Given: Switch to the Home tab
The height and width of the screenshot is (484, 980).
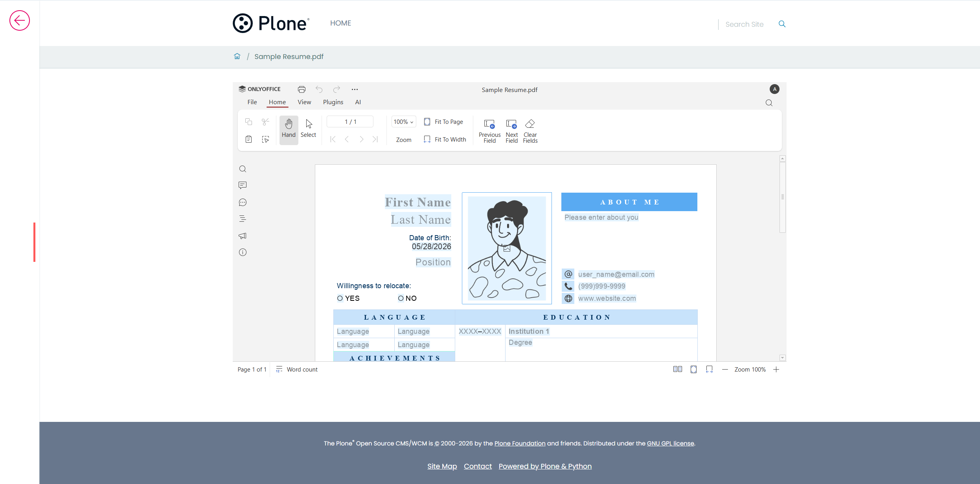Looking at the screenshot, I should coord(277,102).
